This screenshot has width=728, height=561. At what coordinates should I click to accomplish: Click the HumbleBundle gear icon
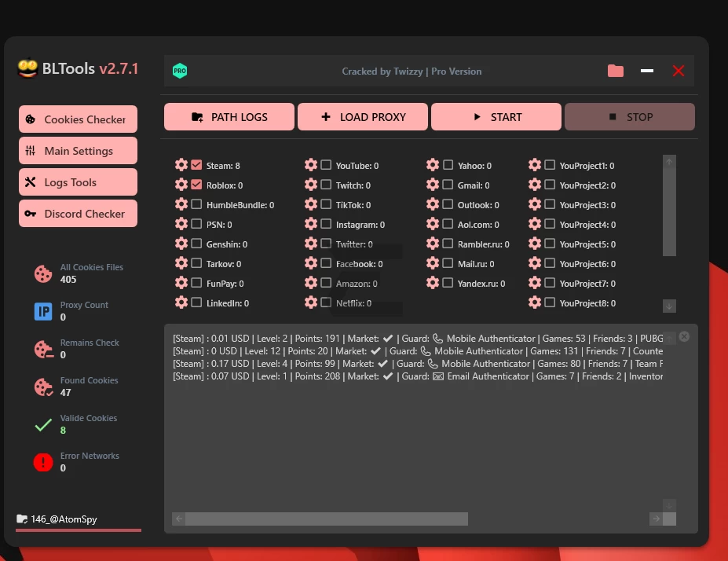click(x=181, y=203)
